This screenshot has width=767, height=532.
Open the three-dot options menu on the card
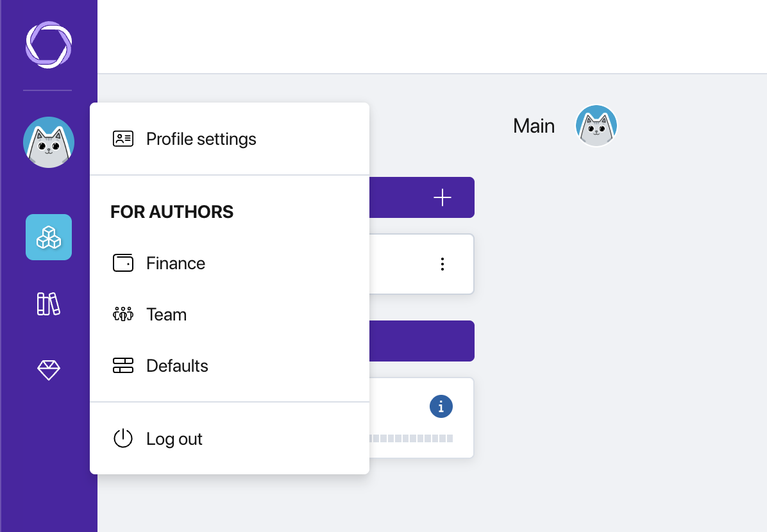442,264
